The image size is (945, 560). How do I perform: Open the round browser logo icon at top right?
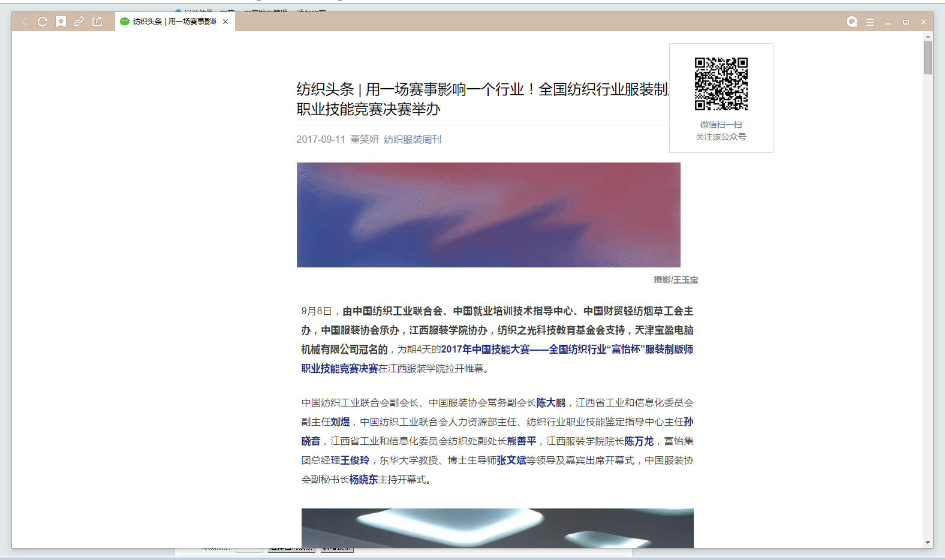click(851, 22)
